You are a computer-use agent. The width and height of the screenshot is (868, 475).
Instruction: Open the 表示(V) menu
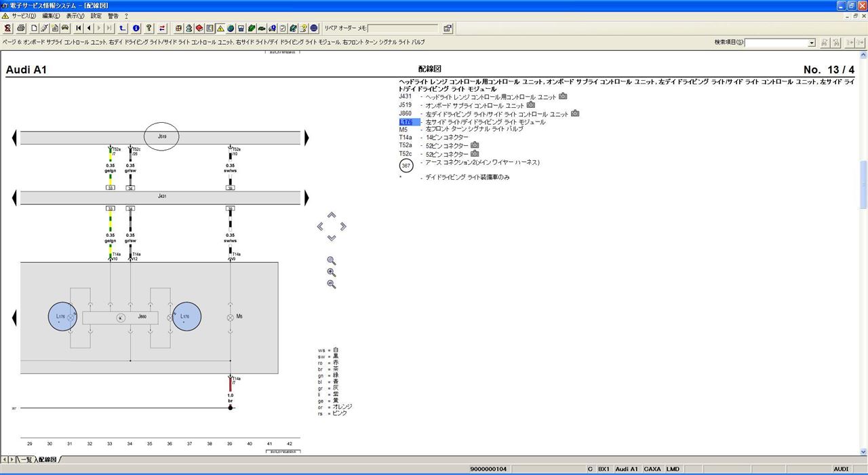(75, 16)
